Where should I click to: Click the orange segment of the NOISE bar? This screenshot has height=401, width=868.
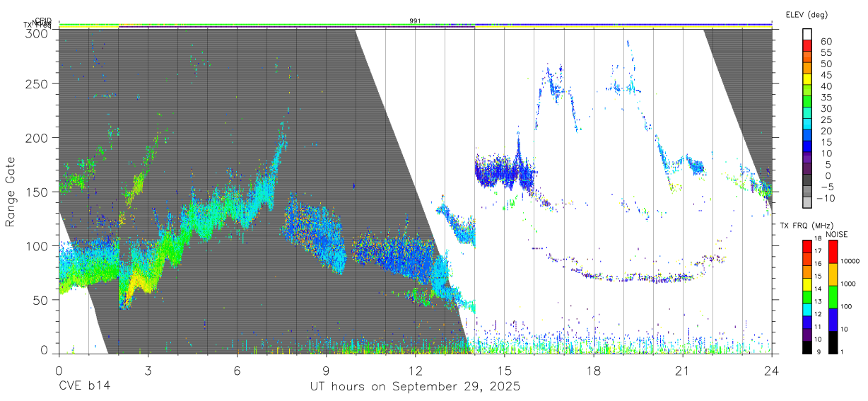pos(833,274)
